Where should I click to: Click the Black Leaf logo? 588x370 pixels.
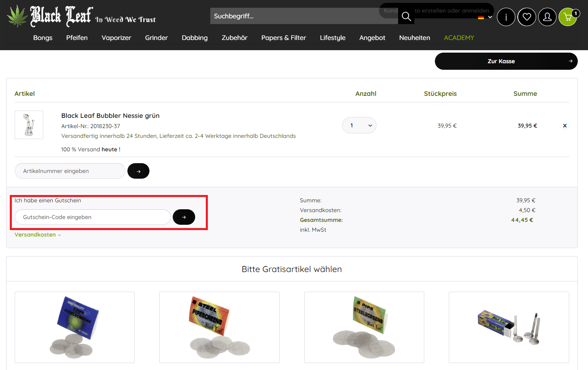click(x=82, y=16)
